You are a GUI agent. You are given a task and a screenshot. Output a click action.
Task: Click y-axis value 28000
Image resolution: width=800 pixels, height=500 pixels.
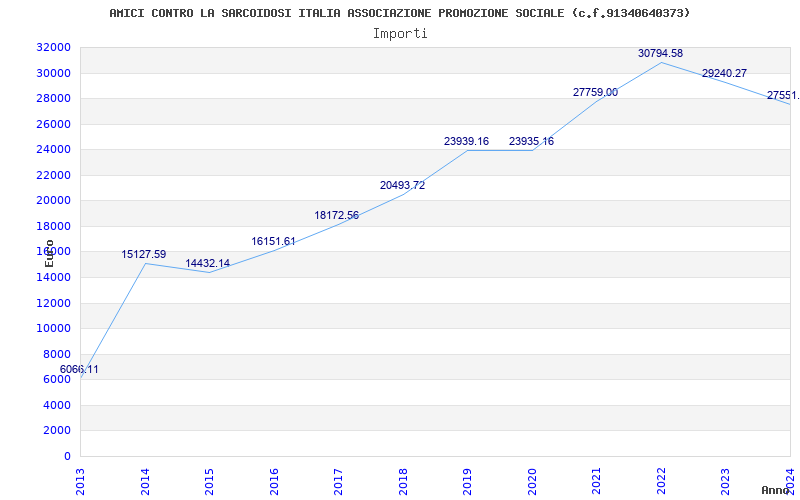point(53,98)
